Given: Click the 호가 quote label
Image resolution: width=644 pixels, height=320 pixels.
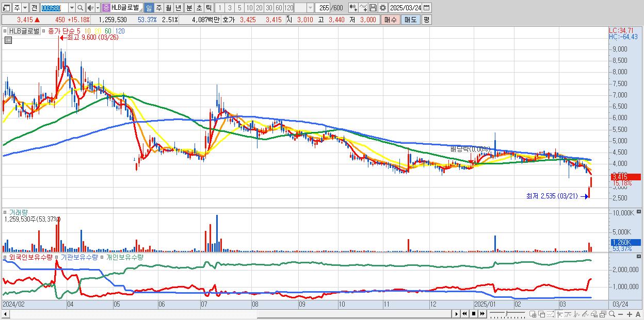Looking at the screenshot, I should tap(229, 20).
